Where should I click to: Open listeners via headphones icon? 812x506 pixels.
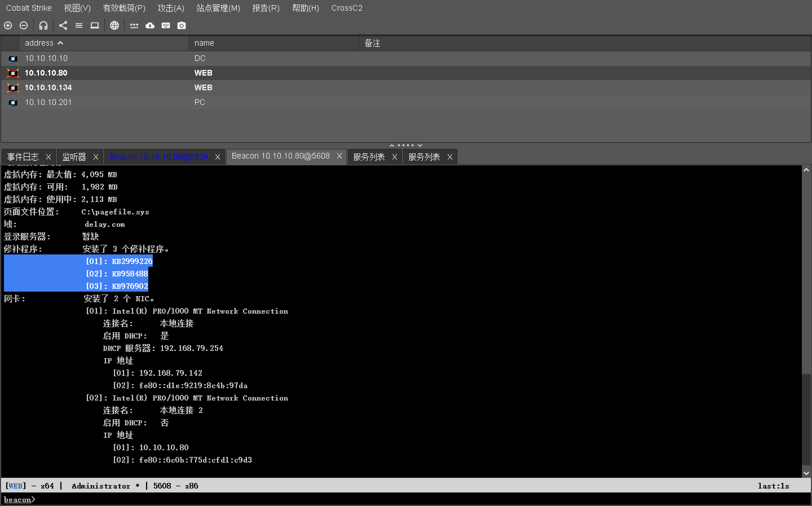click(x=43, y=25)
